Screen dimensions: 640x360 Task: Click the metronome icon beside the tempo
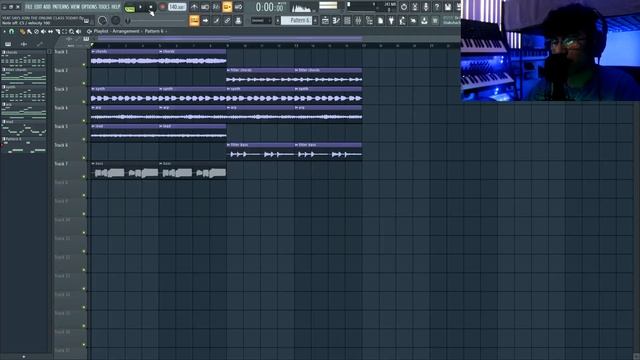pos(194,7)
